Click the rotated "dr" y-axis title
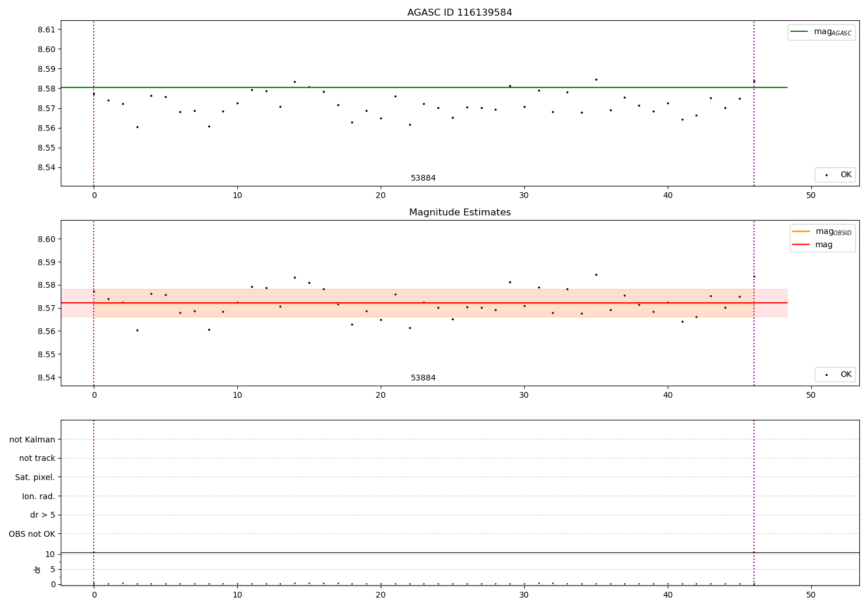Image resolution: width=868 pixels, height=608 pixels. pos(38,569)
